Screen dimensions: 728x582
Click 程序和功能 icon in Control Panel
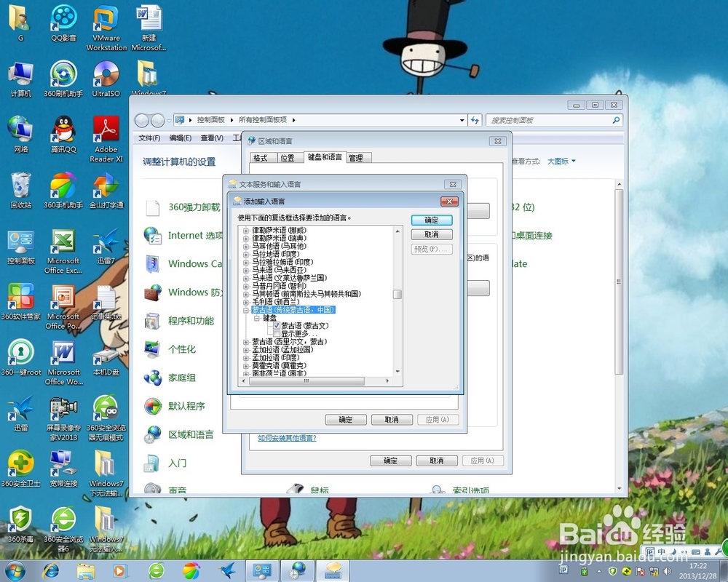[x=153, y=321]
